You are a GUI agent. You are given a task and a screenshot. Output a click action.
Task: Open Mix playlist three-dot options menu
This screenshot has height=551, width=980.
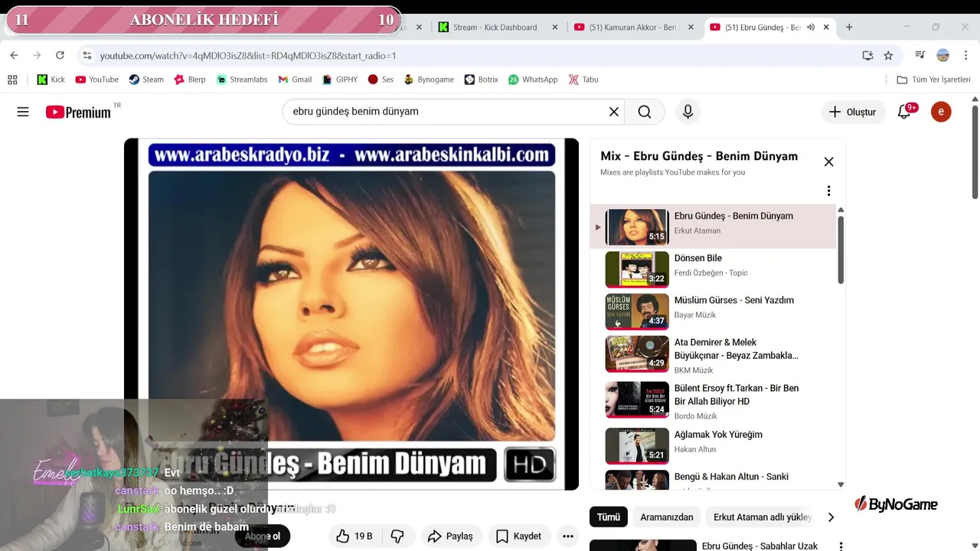coord(828,191)
